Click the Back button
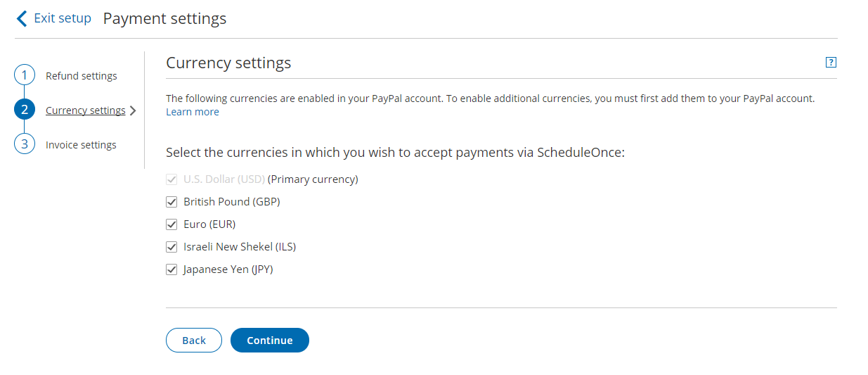The width and height of the screenshot is (868, 375). [x=194, y=340]
